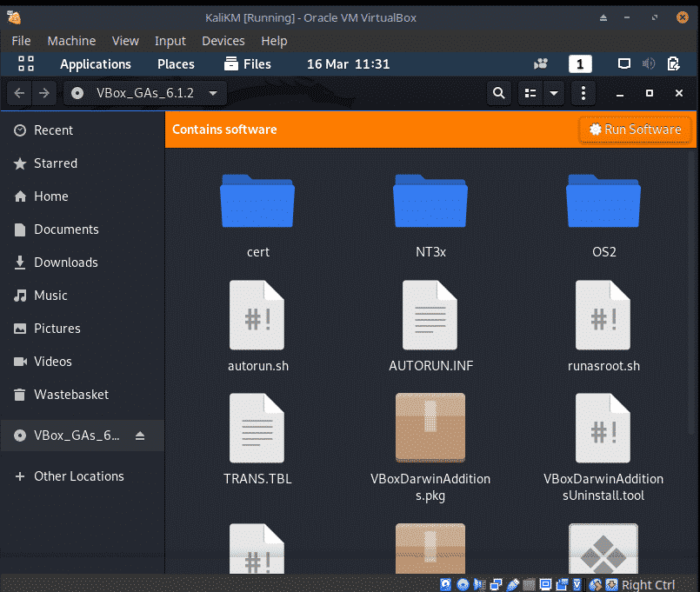Switch to workspace 1 indicator

click(x=580, y=63)
